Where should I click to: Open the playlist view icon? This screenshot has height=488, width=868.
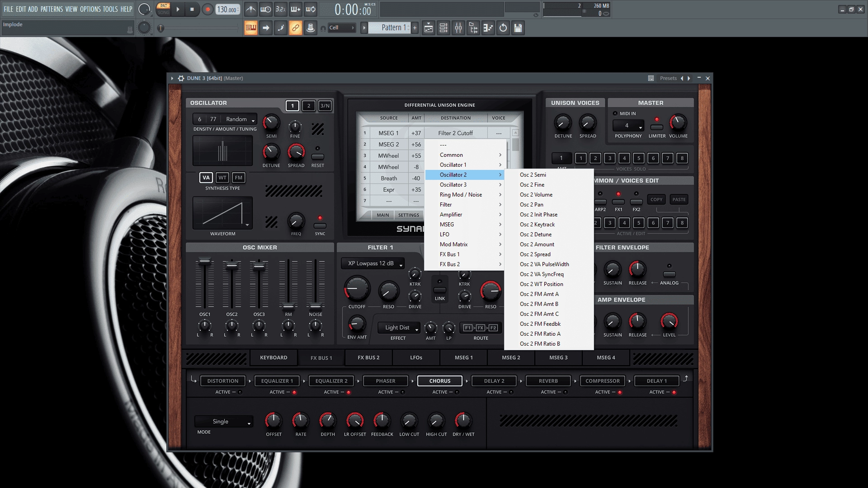(429, 28)
